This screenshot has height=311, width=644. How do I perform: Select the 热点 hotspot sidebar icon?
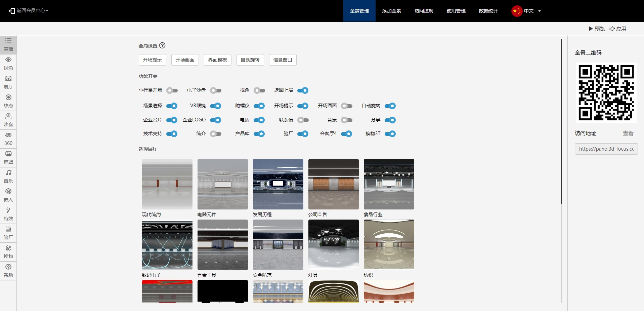tap(8, 101)
